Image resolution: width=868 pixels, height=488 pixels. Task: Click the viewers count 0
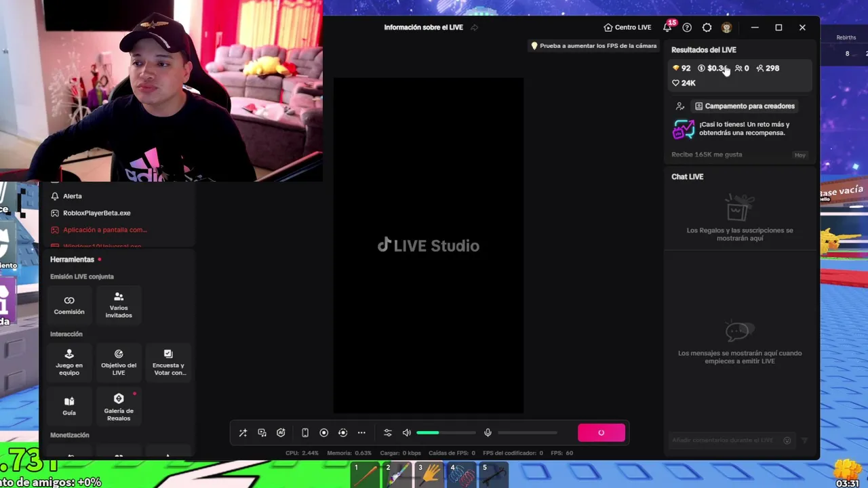pyautogui.click(x=742, y=68)
